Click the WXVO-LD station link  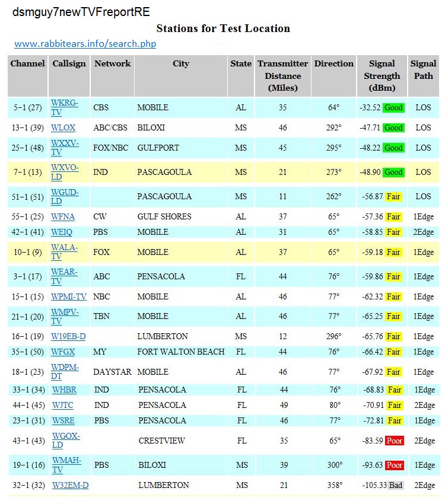[x=64, y=172]
